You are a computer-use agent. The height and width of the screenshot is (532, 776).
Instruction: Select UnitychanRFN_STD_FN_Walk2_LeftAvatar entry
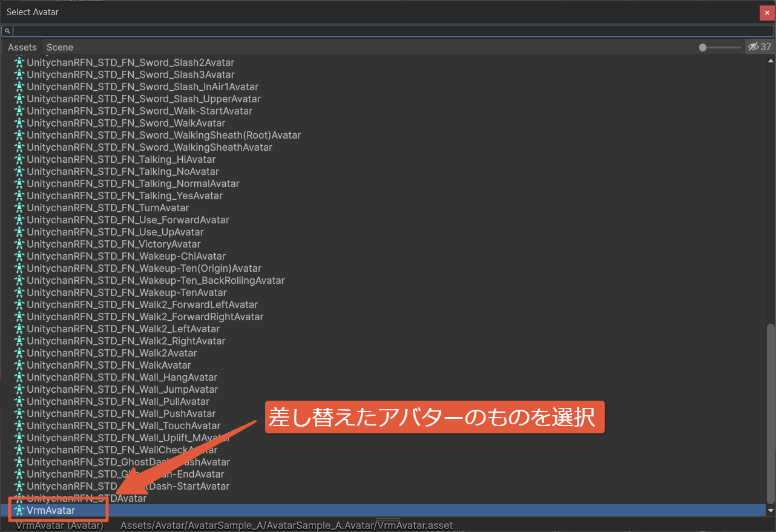[123, 329]
